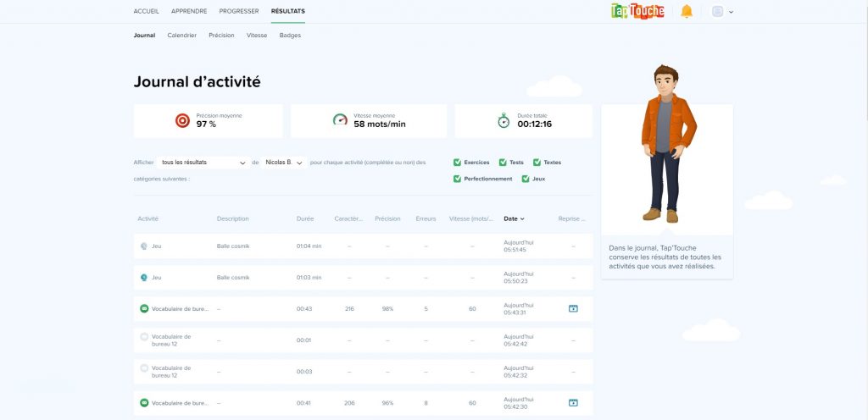Go to the APPRENDRE menu

tap(189, 11)
